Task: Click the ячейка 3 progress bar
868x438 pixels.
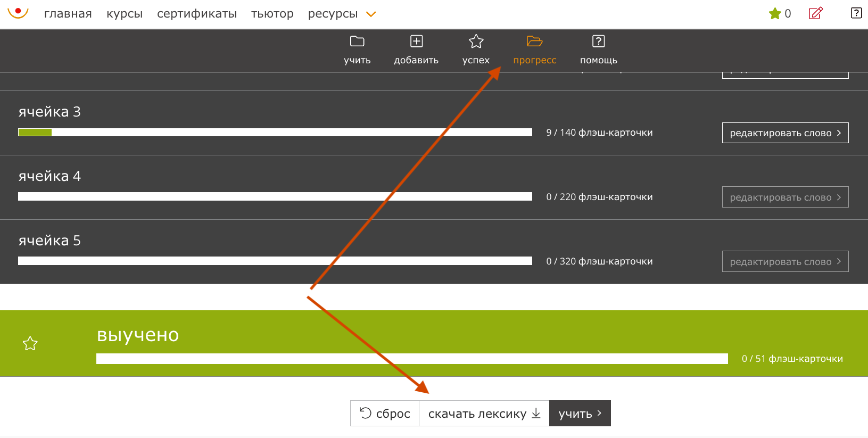Action: click(x=275, y=132)
